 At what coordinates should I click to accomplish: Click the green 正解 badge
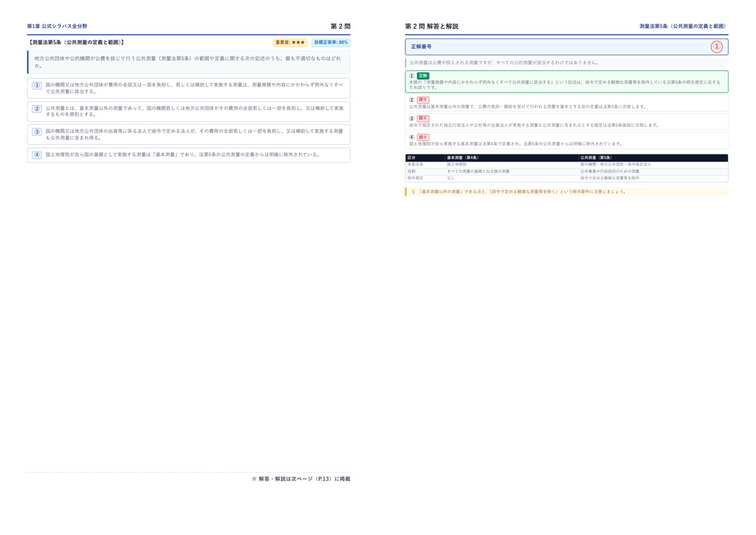tap(423, 75)
